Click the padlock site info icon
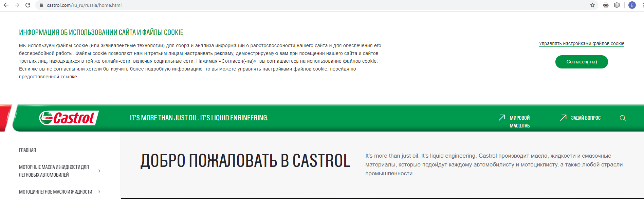Image resolution: width=644 pixels, height=199 pixels. coord(41,5)
